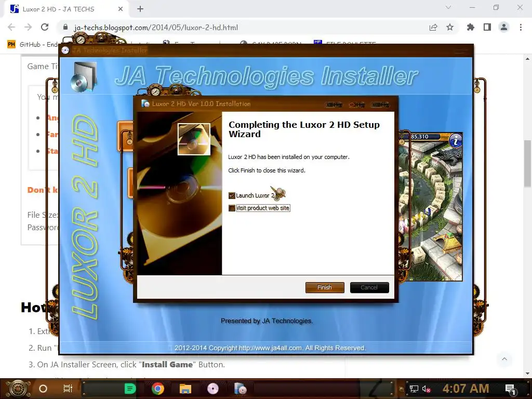Uncheck the Launch Luxor 2 checkbox
This screenshot has height=399, width=532.
pyautogui.click(x=232, y=195)
